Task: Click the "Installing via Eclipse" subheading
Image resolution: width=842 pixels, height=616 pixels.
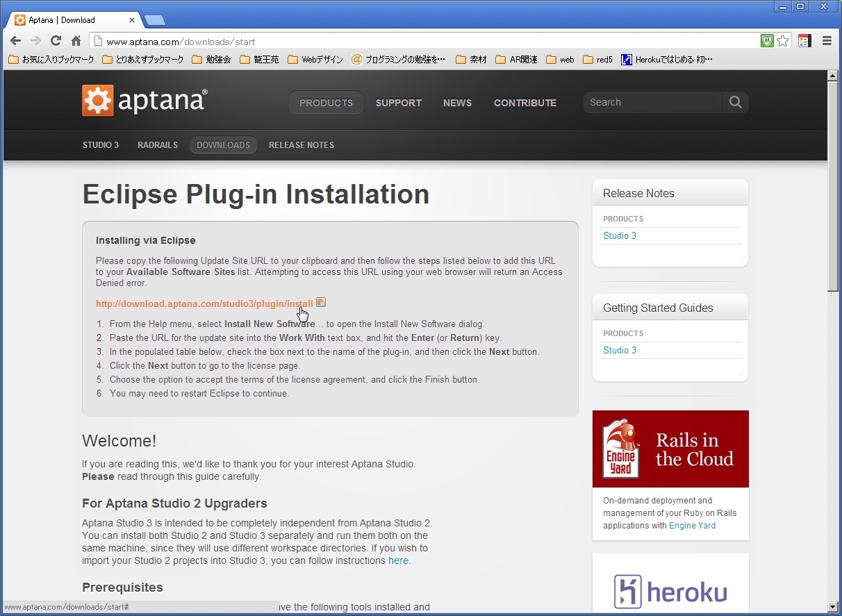Action: point(146,240)
